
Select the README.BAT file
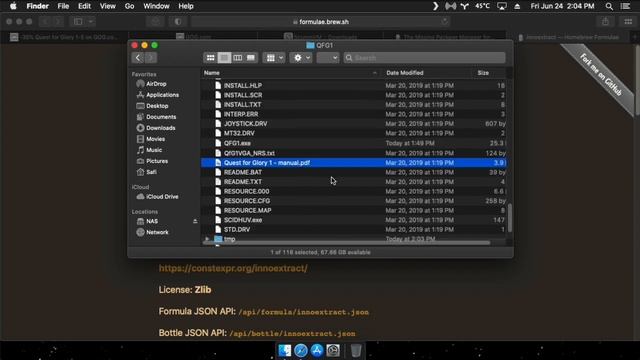click(x=353, y=172)
